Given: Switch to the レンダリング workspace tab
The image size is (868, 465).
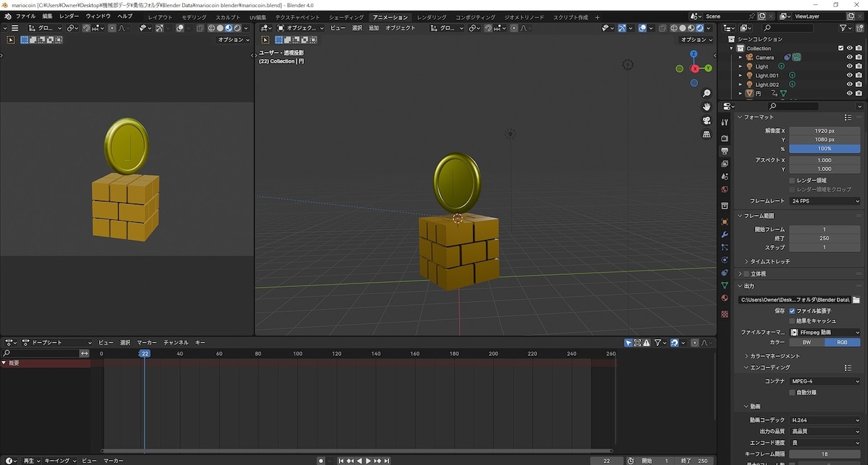Looking at the screenshot, I should [432, 17].
